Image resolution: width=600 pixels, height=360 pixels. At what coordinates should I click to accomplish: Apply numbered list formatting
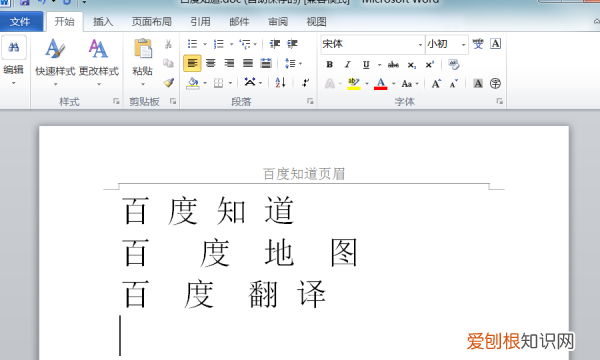[219, 44]
